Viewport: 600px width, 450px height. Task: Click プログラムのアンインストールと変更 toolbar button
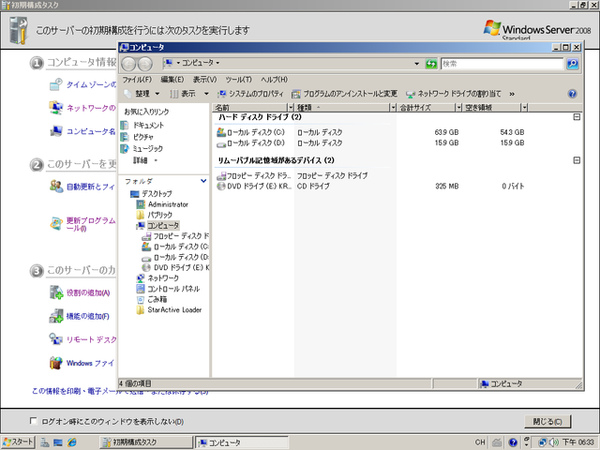pos(344,94)
